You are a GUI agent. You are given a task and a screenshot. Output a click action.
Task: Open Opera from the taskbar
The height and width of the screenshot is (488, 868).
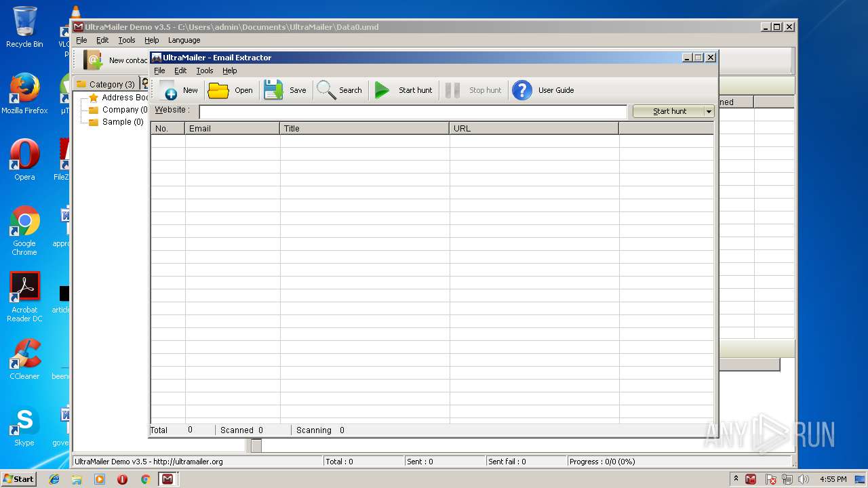coord(123,479)
